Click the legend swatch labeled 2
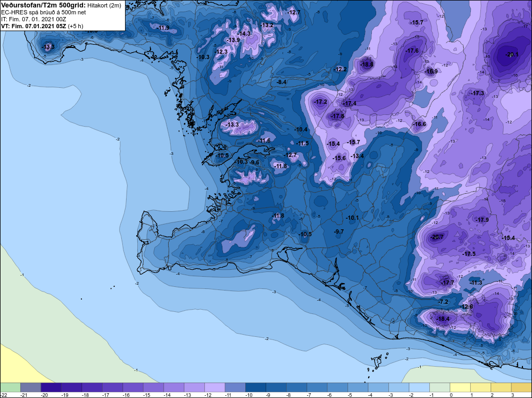This screenshot has width=532, height=398. point(501,387)
